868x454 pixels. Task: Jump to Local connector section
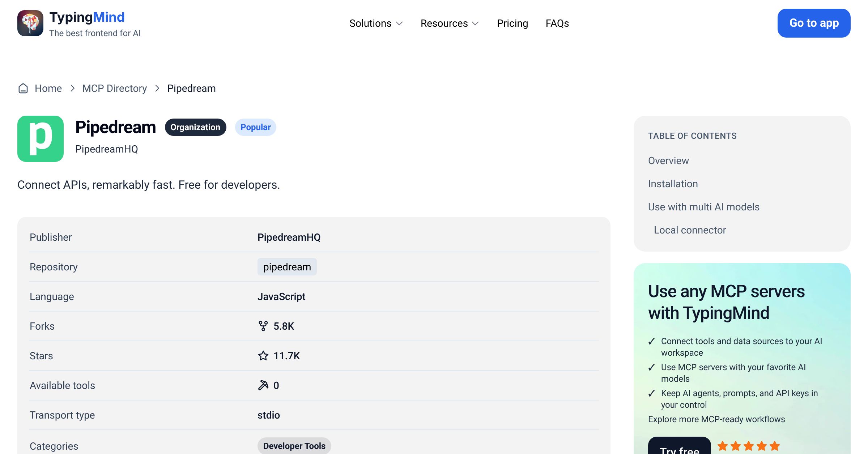pos(690,230)
